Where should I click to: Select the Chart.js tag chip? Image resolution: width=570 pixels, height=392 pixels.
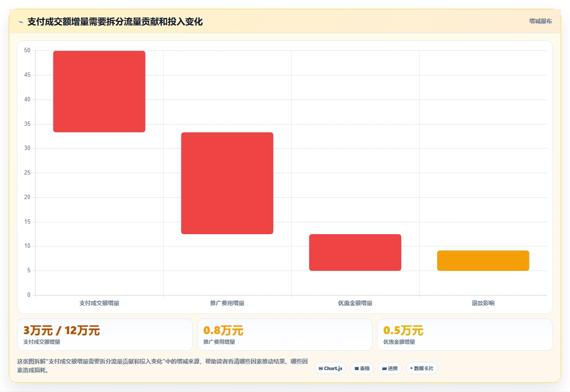[x=330, y=368]
